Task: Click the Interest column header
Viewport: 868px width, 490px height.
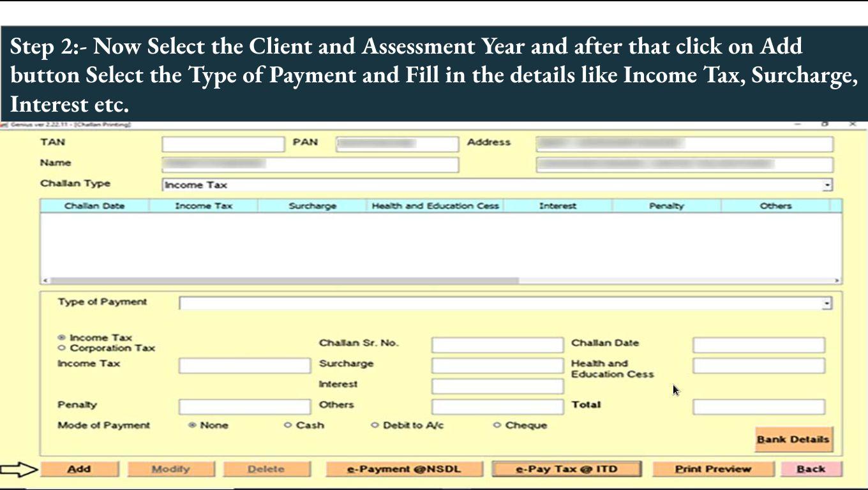Action: click(x=558, y=206)
